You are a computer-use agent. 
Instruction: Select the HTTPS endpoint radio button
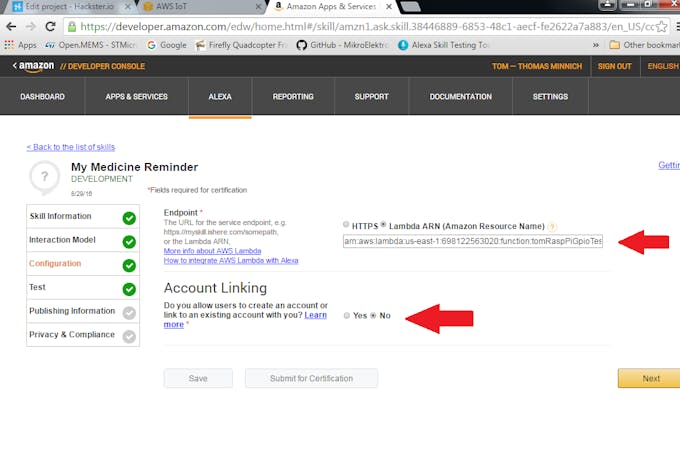click(x=346, y=224)
